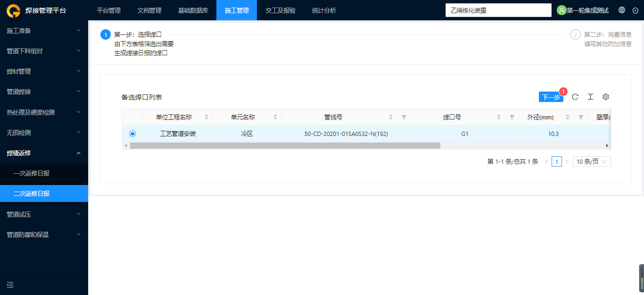This screenshot has width=644, height=295.
Task: Open filter for 外径(mm) column
Action: (x=581, y=117)
